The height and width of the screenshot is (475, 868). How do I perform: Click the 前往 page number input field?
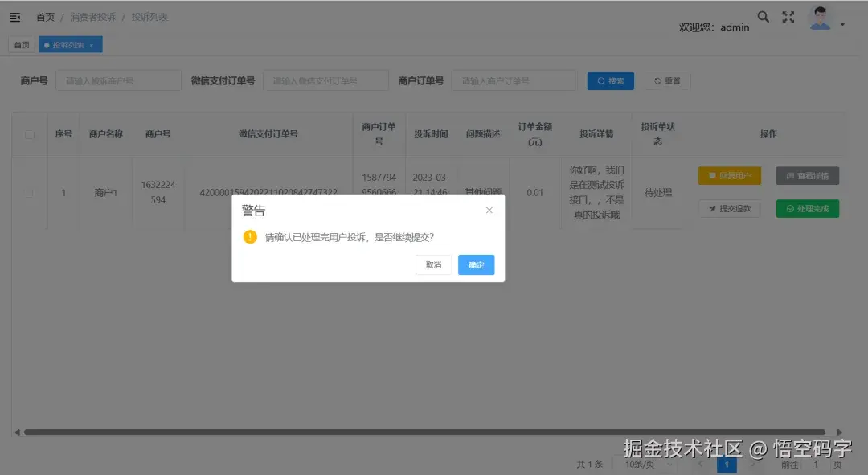coord(815,464)
